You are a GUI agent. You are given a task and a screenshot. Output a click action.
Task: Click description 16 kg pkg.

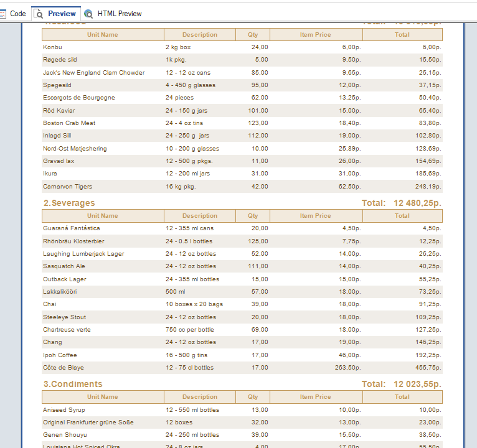point(181,187)
